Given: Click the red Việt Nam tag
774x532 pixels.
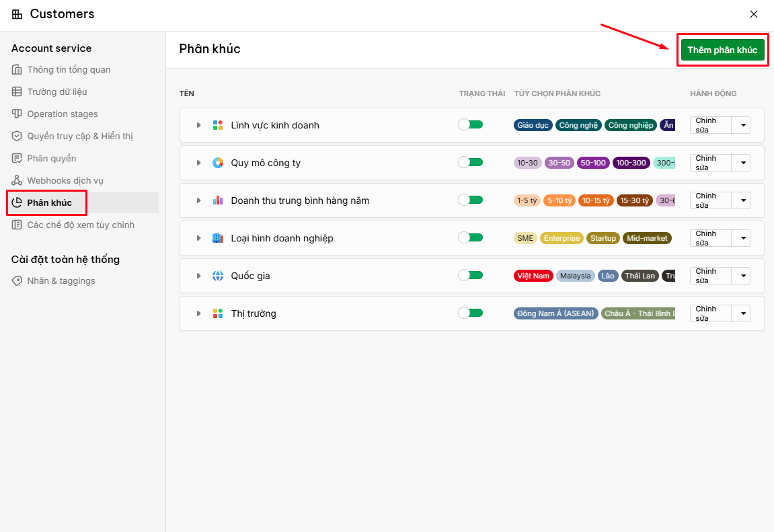Looking at the screenshot, I should pos(533,276).
